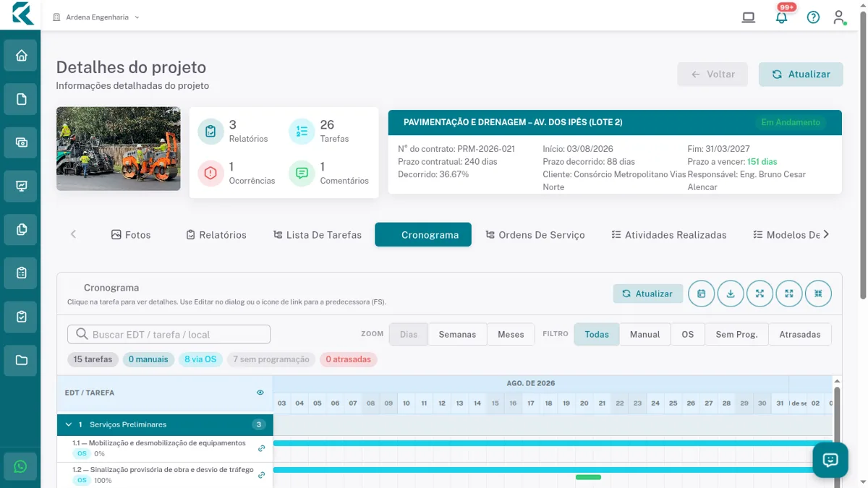Viewport: 868px width, 488px height.
Task: Move tabs left with the left chevron
Action: pyautogui.click(x=73, y=234)
